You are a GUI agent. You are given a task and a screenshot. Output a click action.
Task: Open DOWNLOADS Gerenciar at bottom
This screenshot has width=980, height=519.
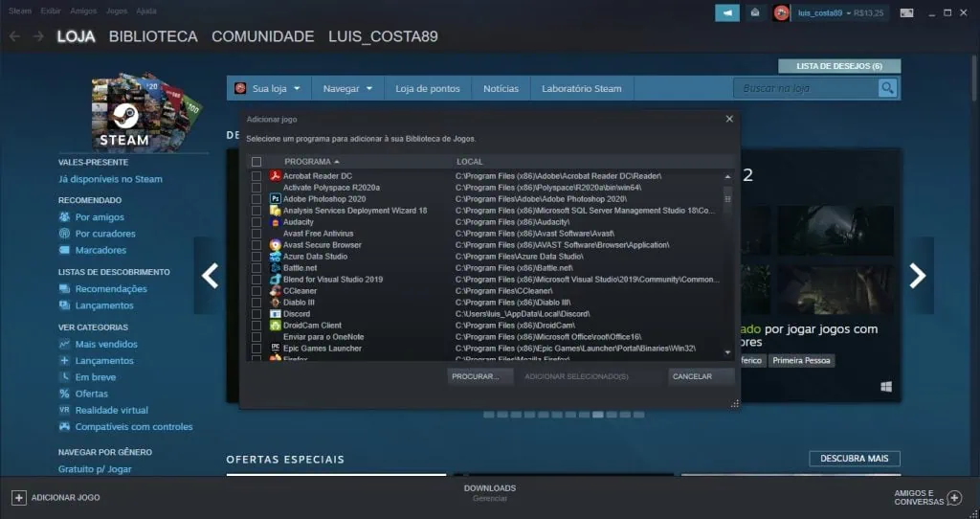point(490,493)
